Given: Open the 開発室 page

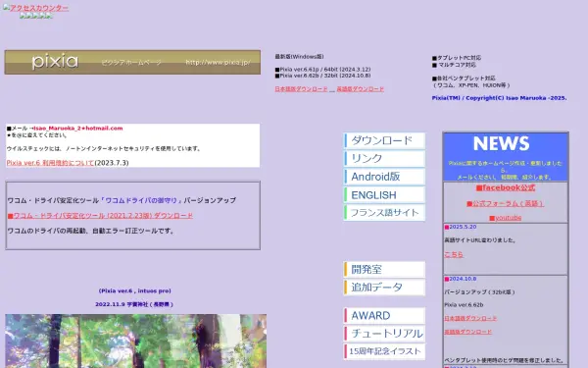Looking at the screenshot, I should [x=384, y=269].
